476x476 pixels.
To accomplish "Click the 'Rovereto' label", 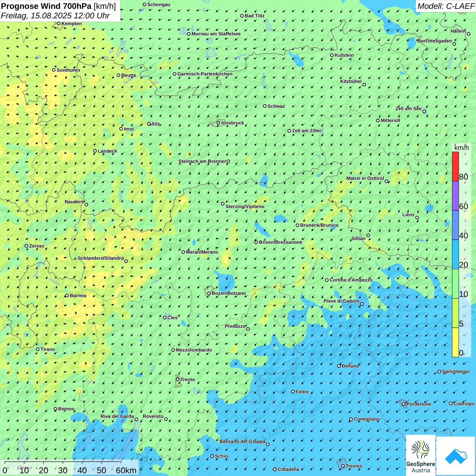I will click(153, 416).
